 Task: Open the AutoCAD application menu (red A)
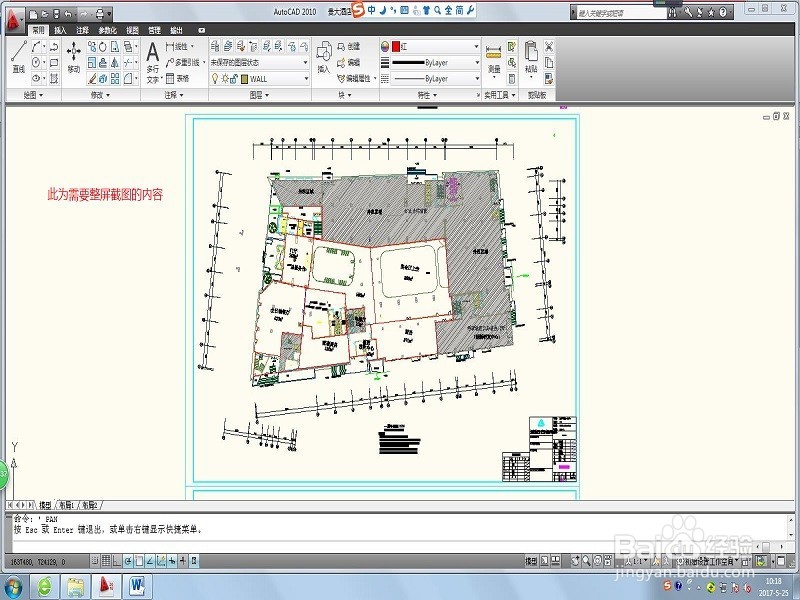pos(14,20)
